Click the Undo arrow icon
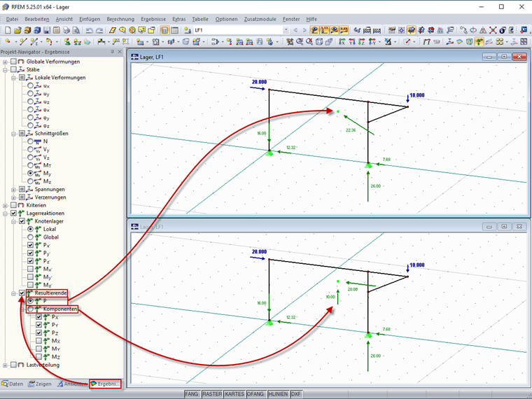 [89, 30]
